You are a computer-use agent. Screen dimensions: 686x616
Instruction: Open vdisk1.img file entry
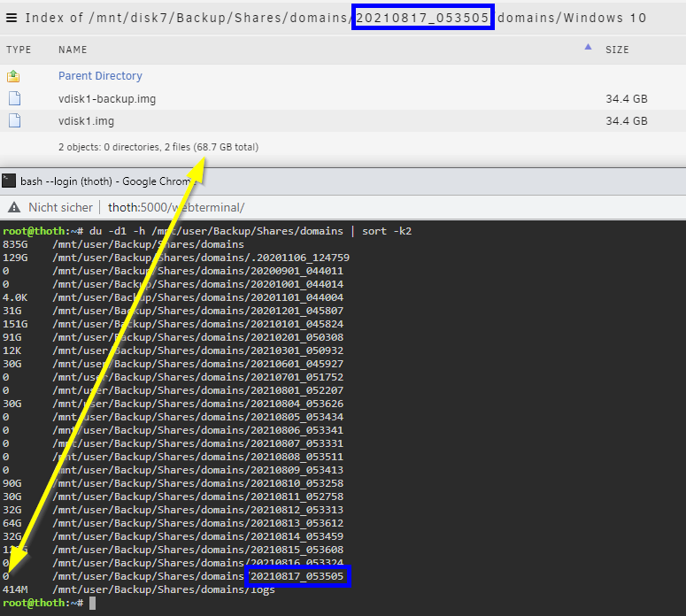(86, 120)
